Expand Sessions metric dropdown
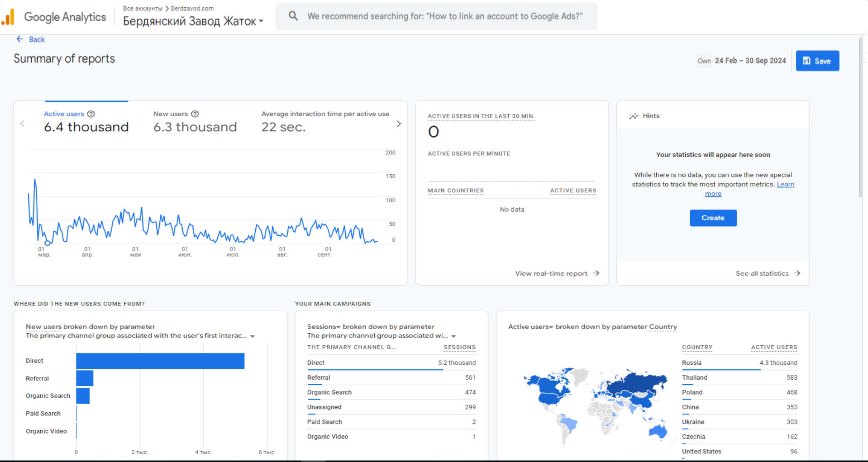Image resolution: width=868 pixels, height=462 pixels. click(x=338, y=327)
